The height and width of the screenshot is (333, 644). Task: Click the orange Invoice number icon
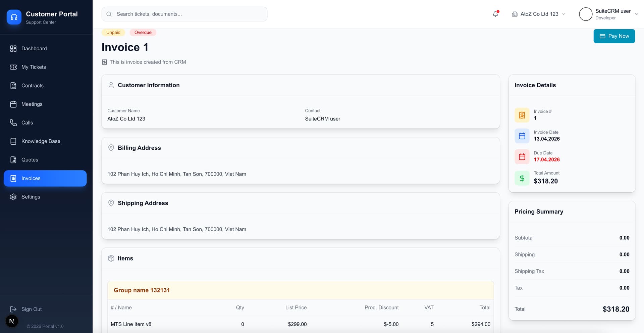[522, 115]
